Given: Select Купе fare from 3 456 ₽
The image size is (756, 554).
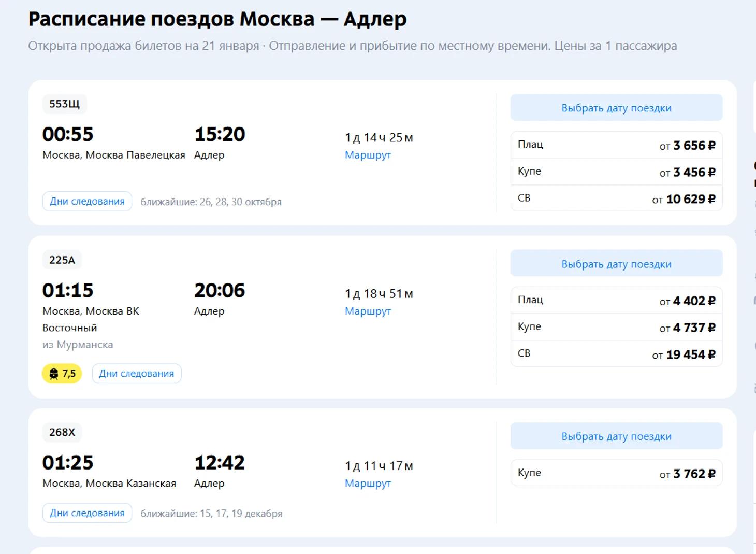Looking at the screenshot, I should pos(616,172).
